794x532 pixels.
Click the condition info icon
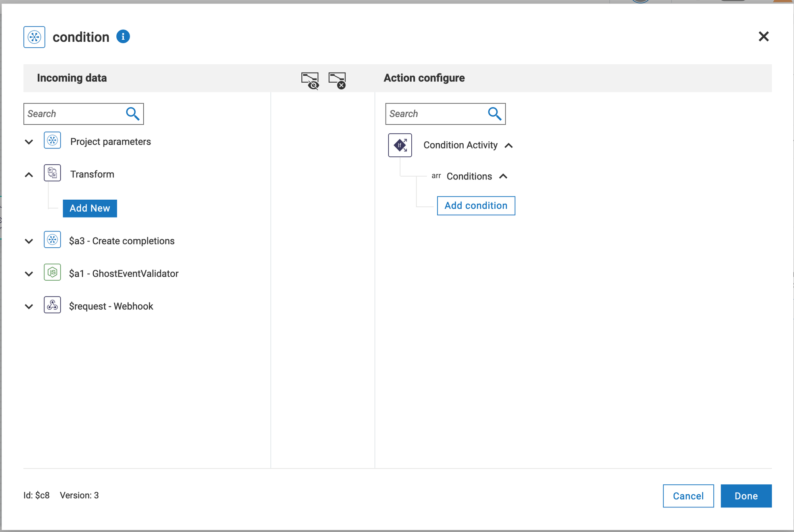tap(123, 37)
